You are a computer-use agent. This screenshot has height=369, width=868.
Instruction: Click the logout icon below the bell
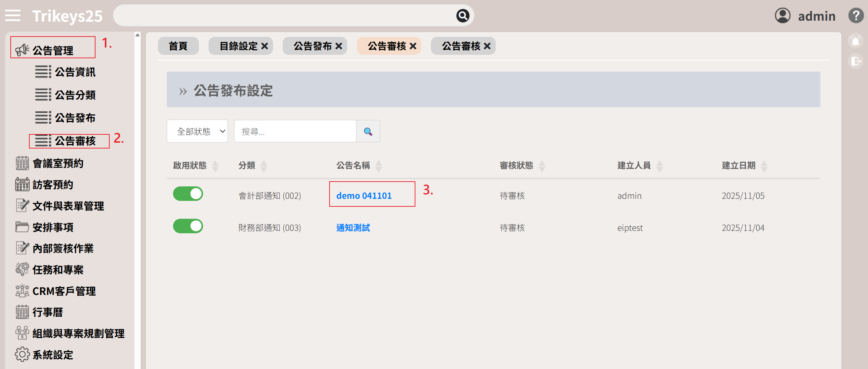coord(856,61)
